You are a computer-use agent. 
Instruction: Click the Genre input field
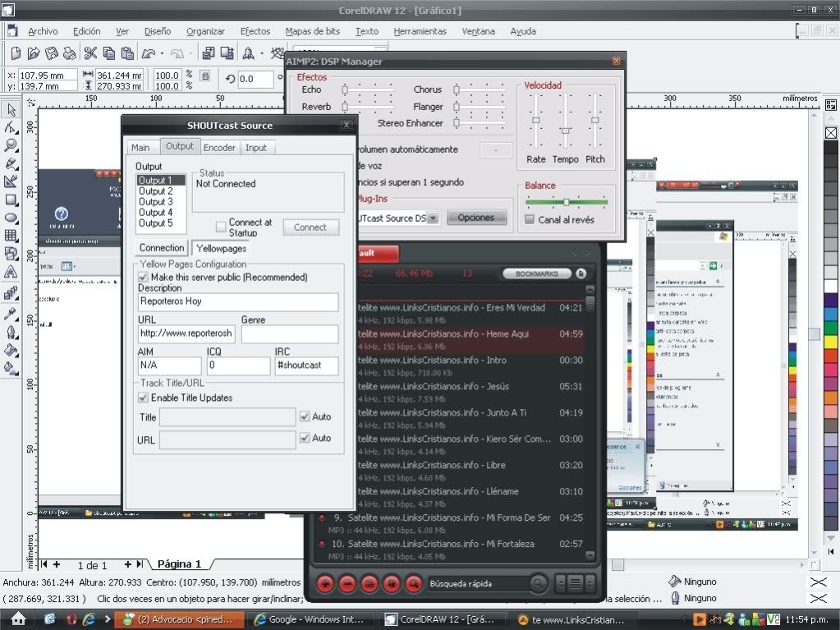(290, 333)
